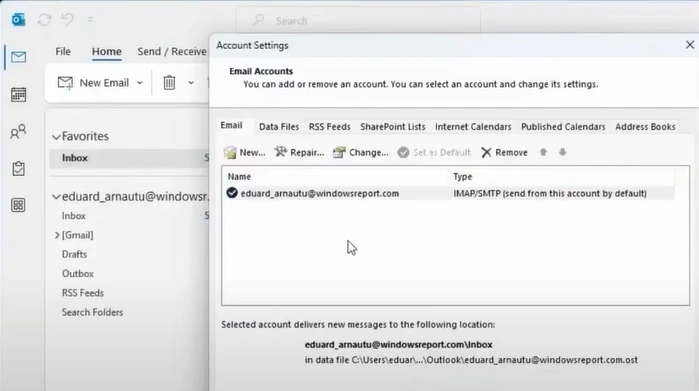Open the File menu

[63, 52]
